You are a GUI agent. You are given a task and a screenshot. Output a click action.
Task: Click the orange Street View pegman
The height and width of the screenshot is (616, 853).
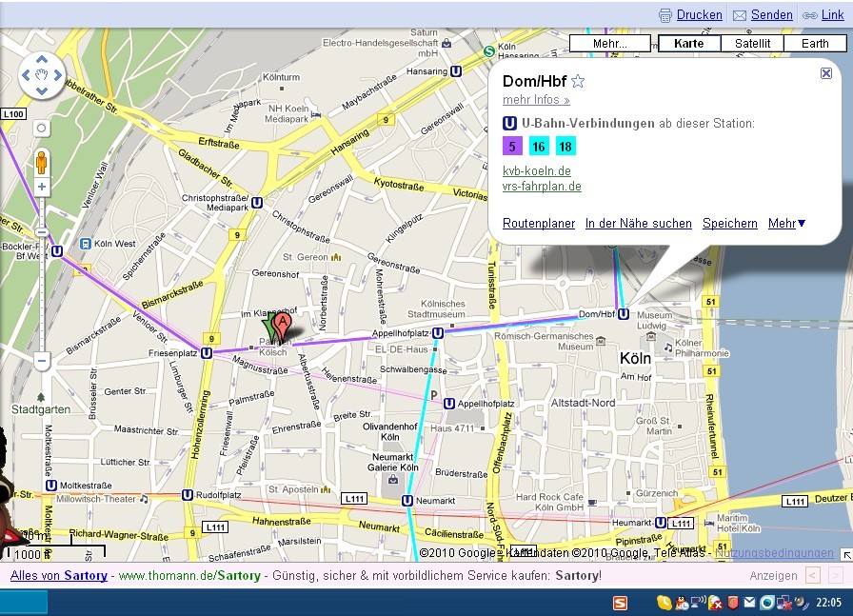pyautogui.click(x=41, y=162)
